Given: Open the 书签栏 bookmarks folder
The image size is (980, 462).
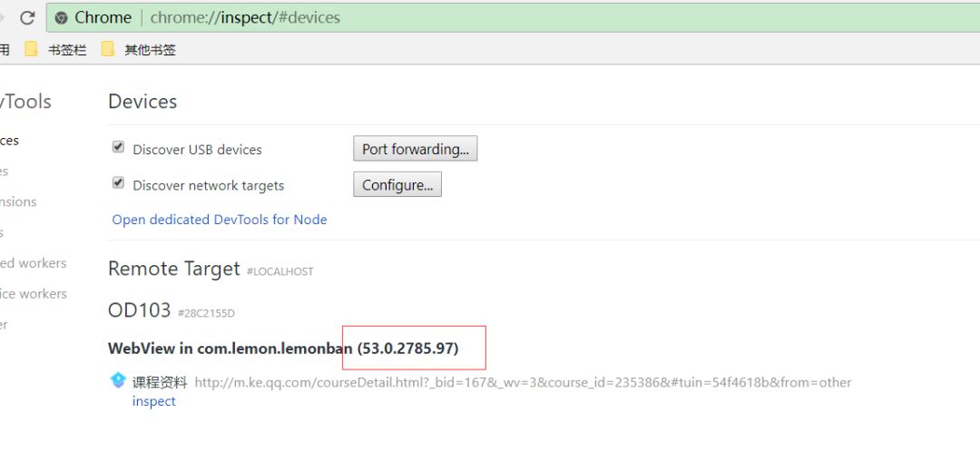Looking at the screenshot, I should [x=55, y=50].
